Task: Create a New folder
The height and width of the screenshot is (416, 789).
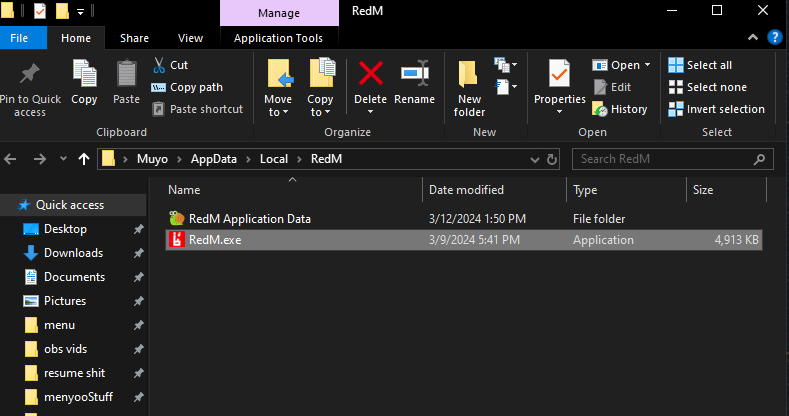Action: pyautogui.click(x=469, y=88)
